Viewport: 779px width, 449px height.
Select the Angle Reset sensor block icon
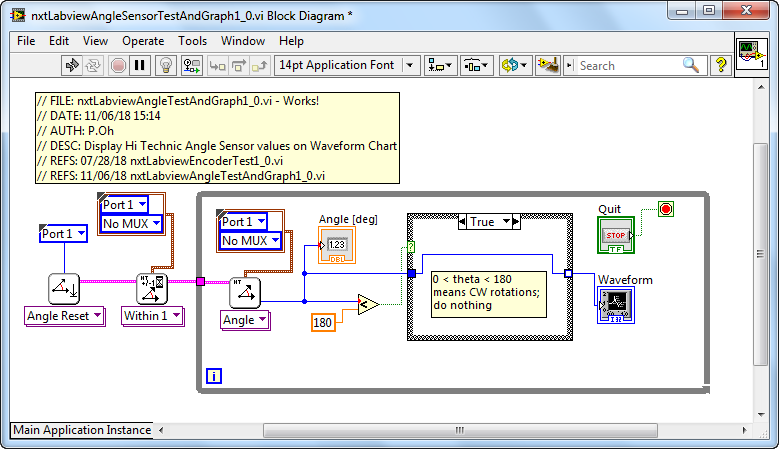tap(64, 288)
